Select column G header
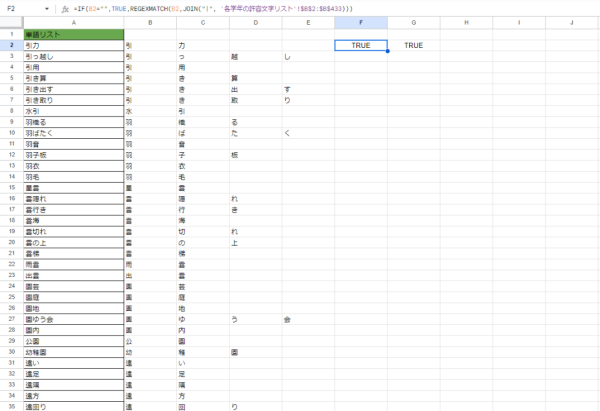 [x=413, y=22]
